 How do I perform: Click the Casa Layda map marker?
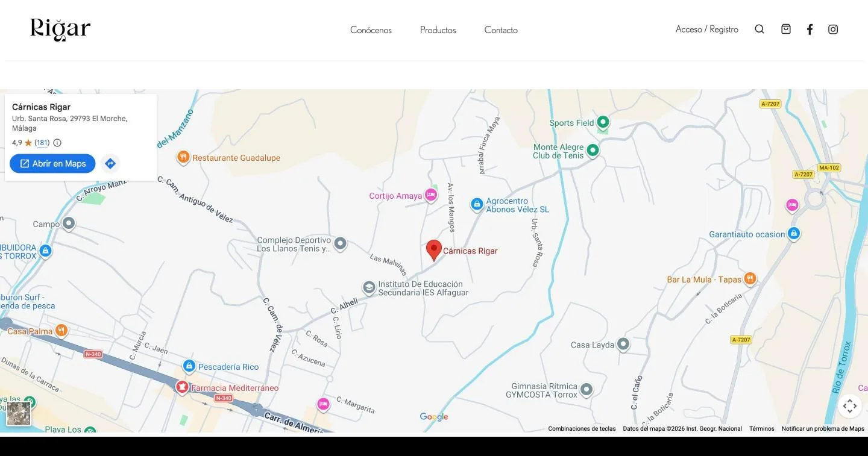point(623,345)
